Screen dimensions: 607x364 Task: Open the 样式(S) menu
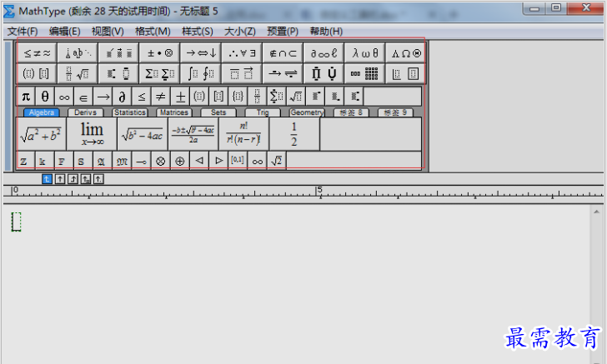pos(197,31)
